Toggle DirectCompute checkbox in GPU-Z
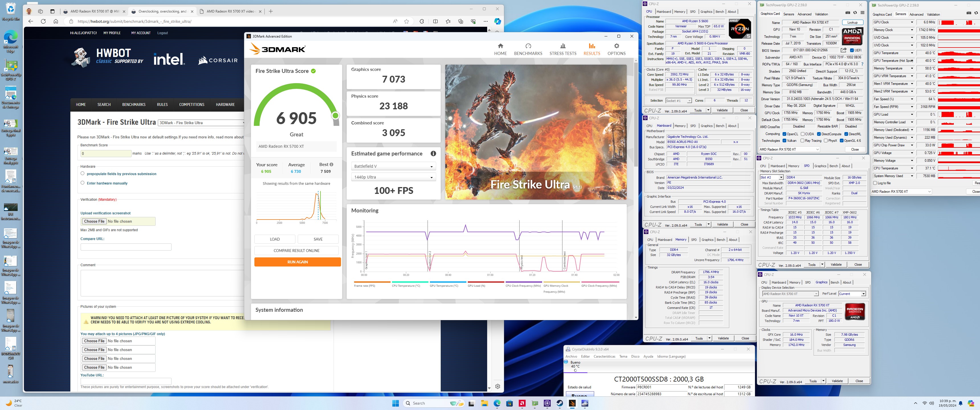Image resolution: width=980 pixels, height=410 pixels. tap(819, 134)
